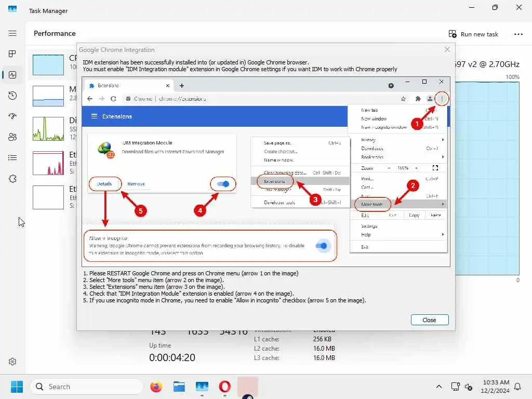The image size is (532, 399).
Task: Open File Explorer from the taskbar
Action: [179, 387]
